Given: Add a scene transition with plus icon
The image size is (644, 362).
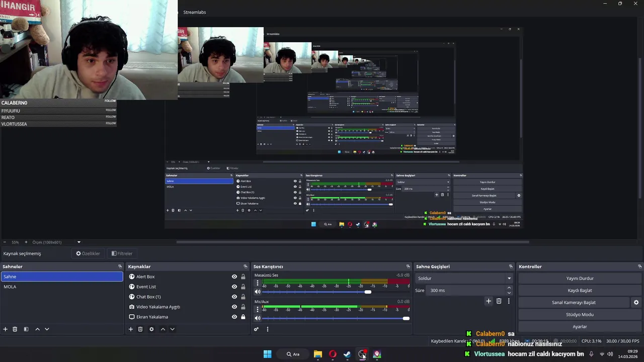Looking at the screenshot, I should [x=488, y=301].
